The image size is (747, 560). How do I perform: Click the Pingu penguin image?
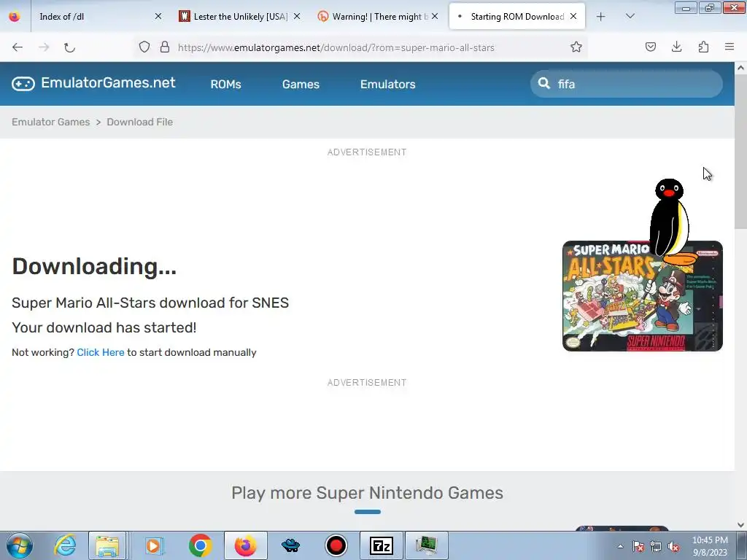(673, 223)
